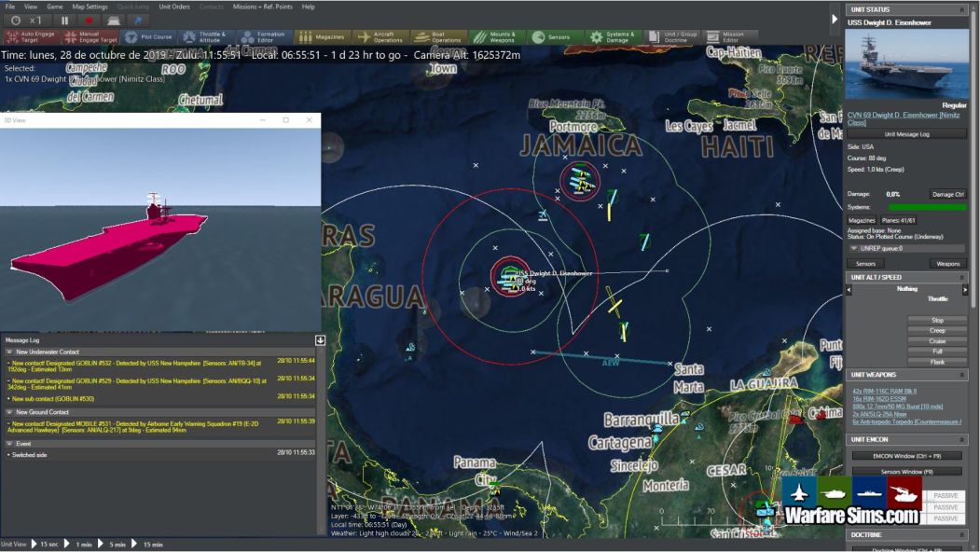980x552 pixels.
Task: Open the Unit Orders menu
Action: 174,7
